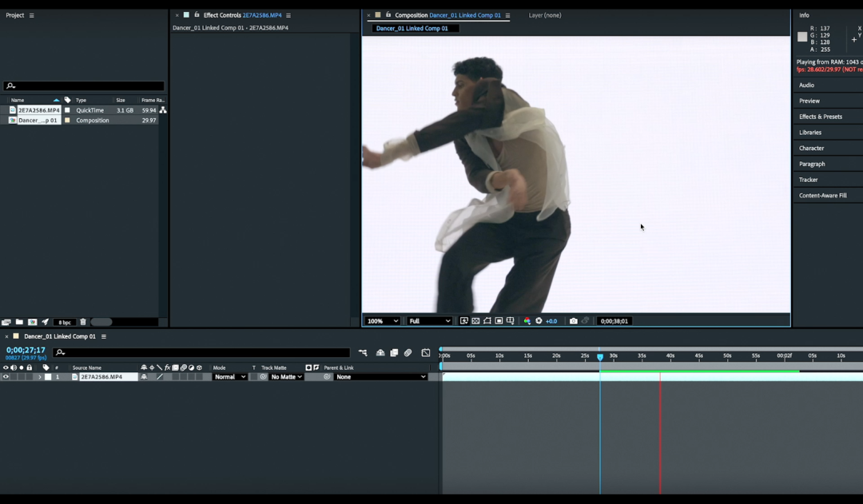Open the Effects & Presets panel

[x=820, y=117]
